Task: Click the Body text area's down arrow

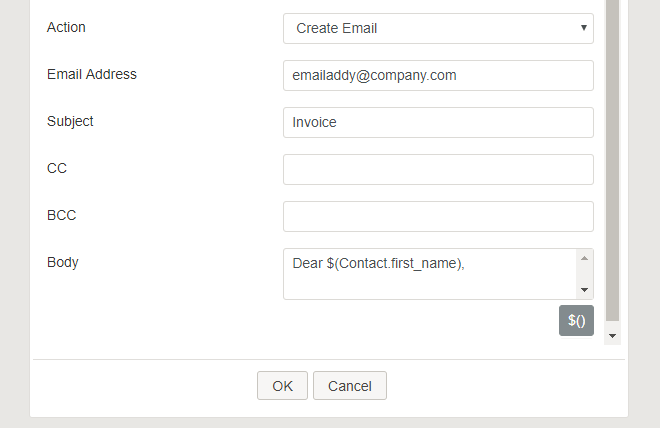Action: pyautogui.click(x=584, y=290)
